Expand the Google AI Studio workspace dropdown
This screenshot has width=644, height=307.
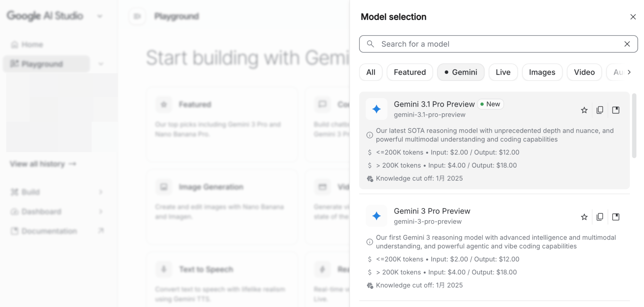coord(100,16)
